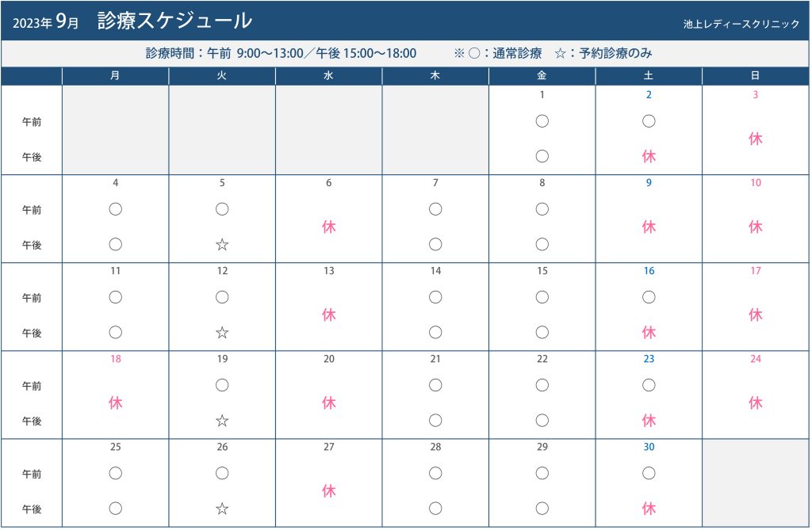Click the date number 23
Viewport: 812px width, 530px height.
[x=649, y=359]
